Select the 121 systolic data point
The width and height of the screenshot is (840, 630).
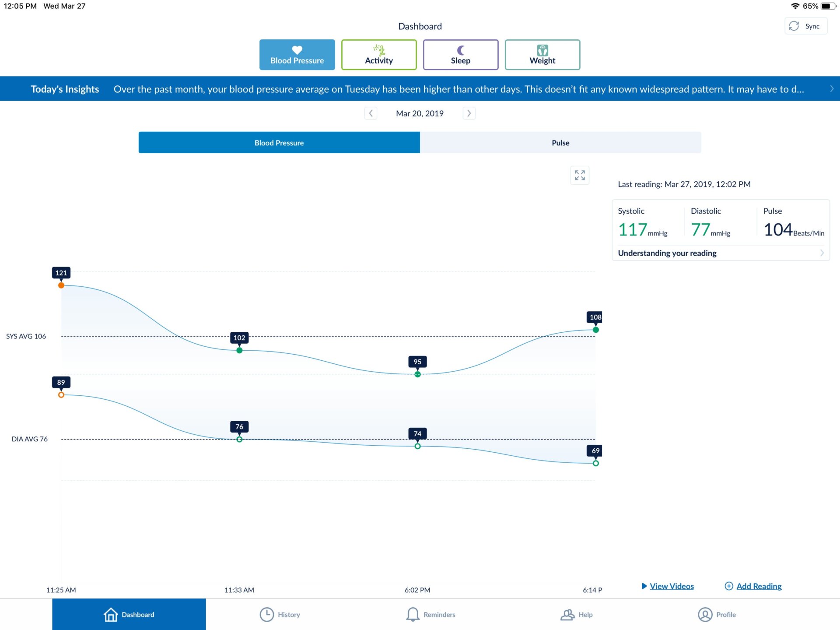(x=61, y=285)
